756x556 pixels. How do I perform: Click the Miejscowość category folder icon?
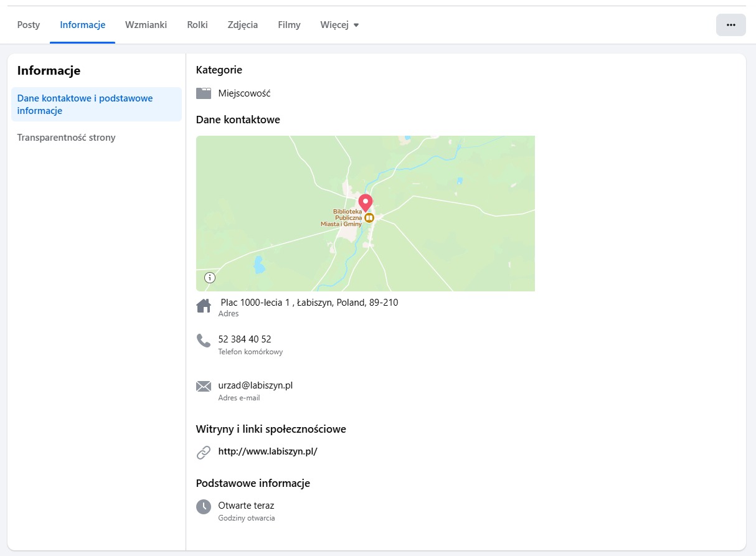pos(204,93)
